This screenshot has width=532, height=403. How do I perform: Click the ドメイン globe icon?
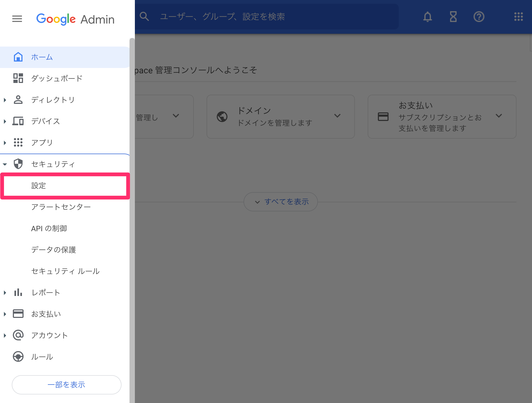[x=222, y=117]
